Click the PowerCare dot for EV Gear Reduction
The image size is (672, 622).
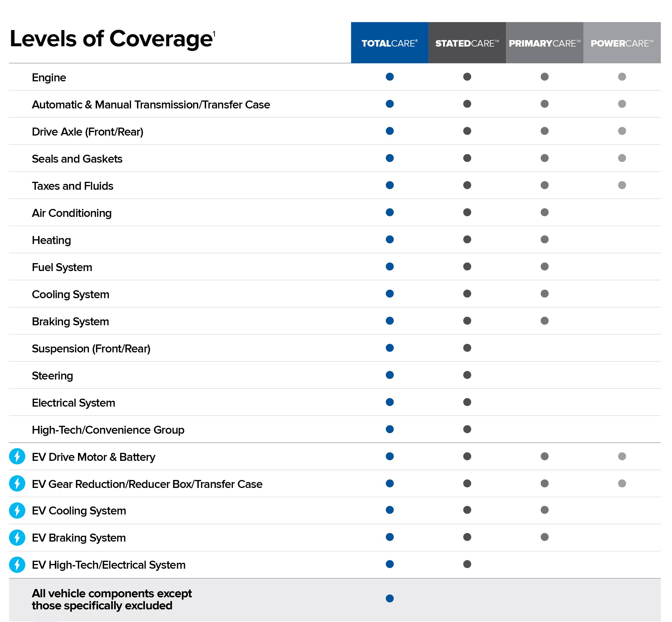coord(622,483)
